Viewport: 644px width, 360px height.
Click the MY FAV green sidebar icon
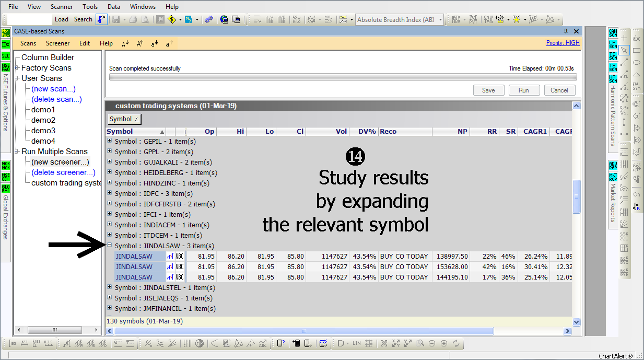(x=6, y=34)
